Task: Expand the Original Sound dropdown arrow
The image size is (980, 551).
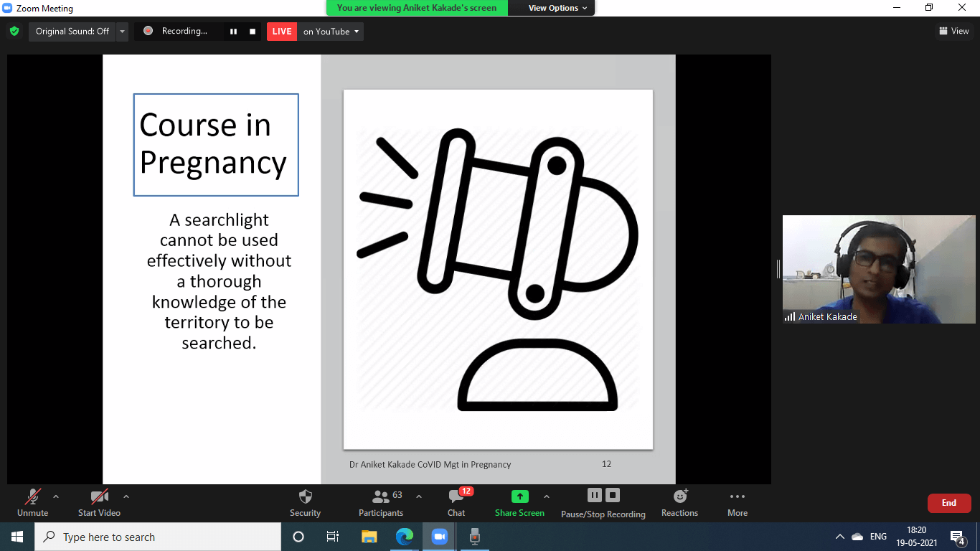Action: coord(123,32)
